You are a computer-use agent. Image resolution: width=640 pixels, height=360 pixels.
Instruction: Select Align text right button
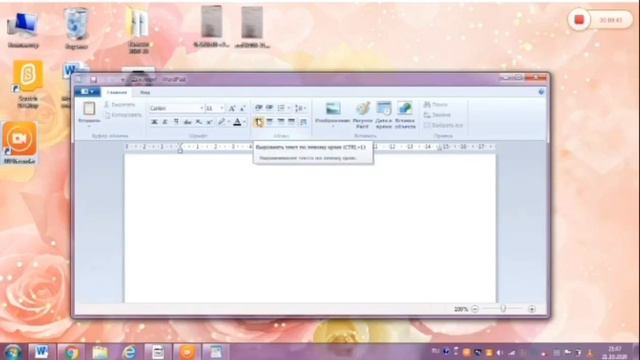(x=281, y=122)
